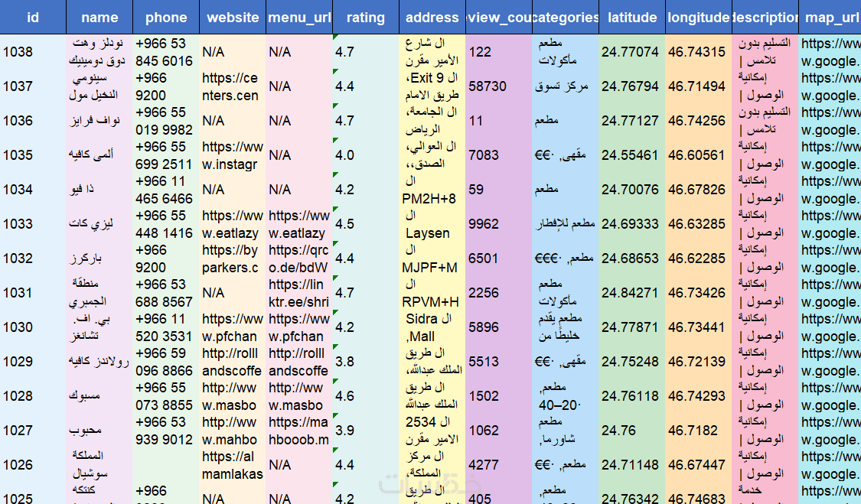
Task: Open menu link 'https://linktr.ee/shri'
Action: pyautogui.click(x=299, y=293)
